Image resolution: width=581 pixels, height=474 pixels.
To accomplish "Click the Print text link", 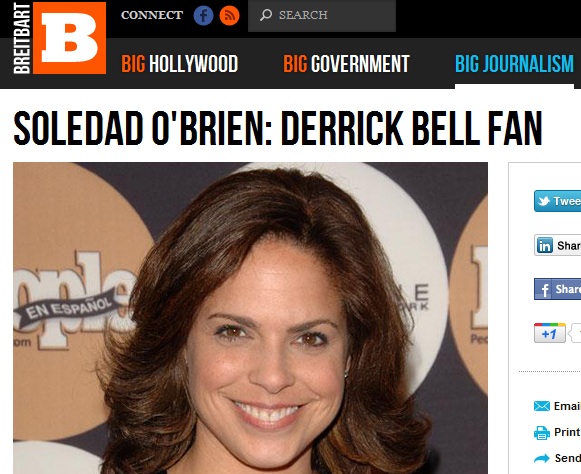I will (x=567, y=432).
